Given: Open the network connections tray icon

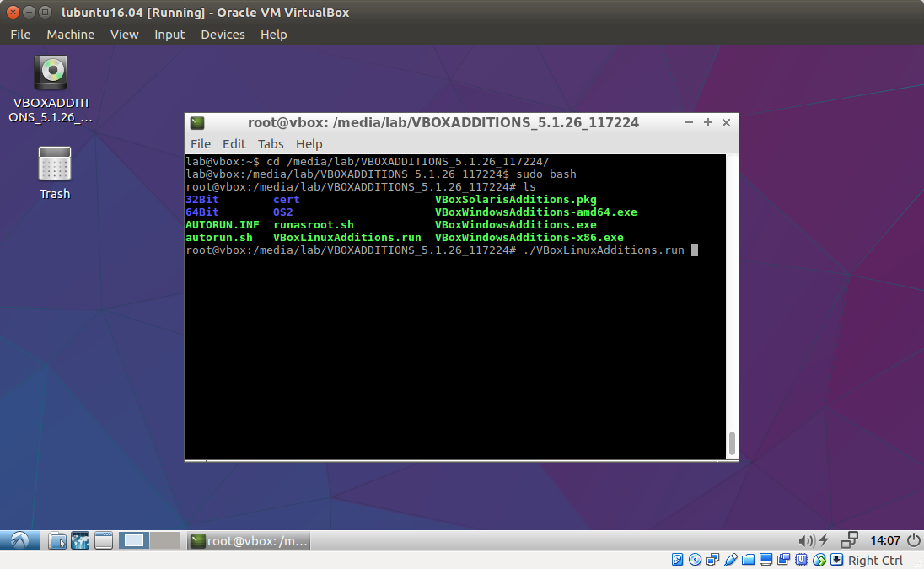Looking at the screenshot, I should (x=849, y=540).
